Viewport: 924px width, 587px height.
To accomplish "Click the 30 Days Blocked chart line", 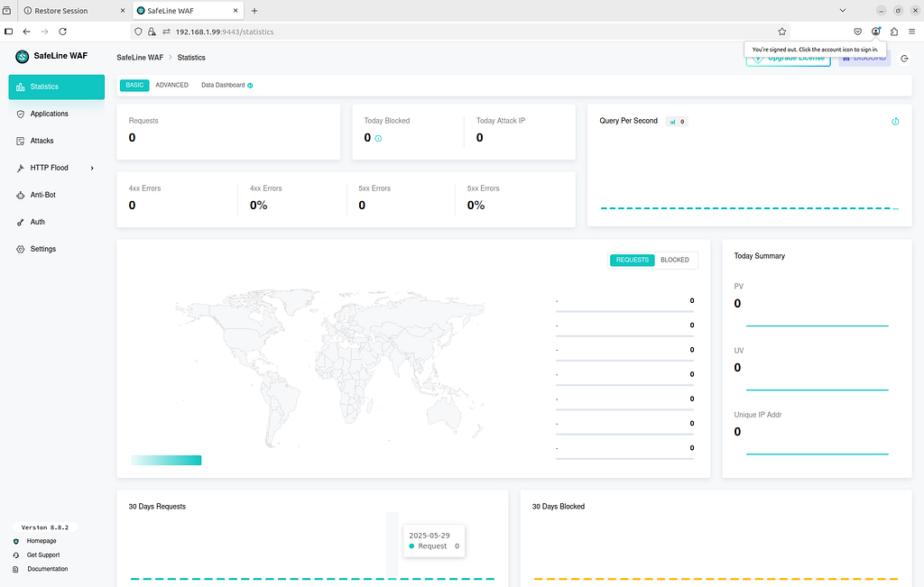I will coord(716,580).
